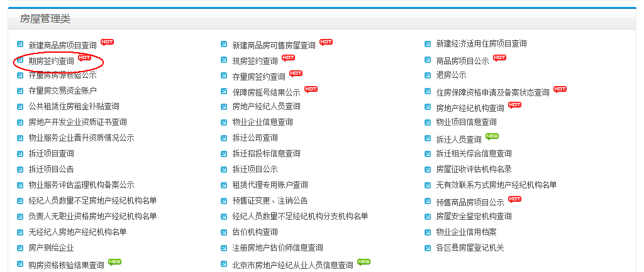The height and width of the screenshot is (272, 644).
Task: Click arrow icon beside 估价机构查询
Action: [x=224, y=232]
